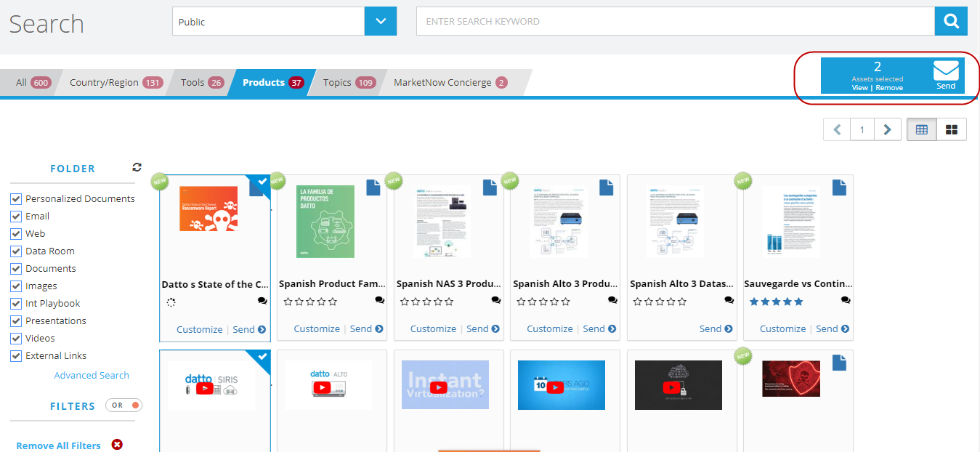Image resolution: width=980 pixels, height=452 pixels.
Task: Click the search keyword input field
Action: [x=675, y=21]
